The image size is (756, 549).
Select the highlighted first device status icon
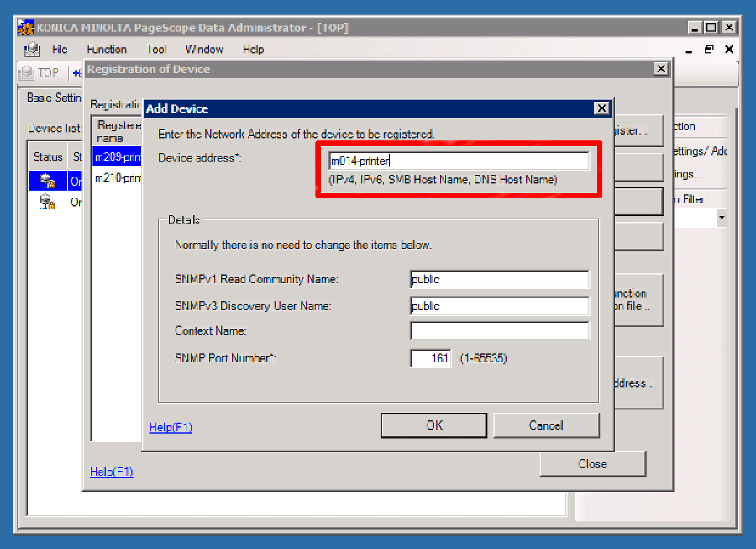(x=47, y=181)
